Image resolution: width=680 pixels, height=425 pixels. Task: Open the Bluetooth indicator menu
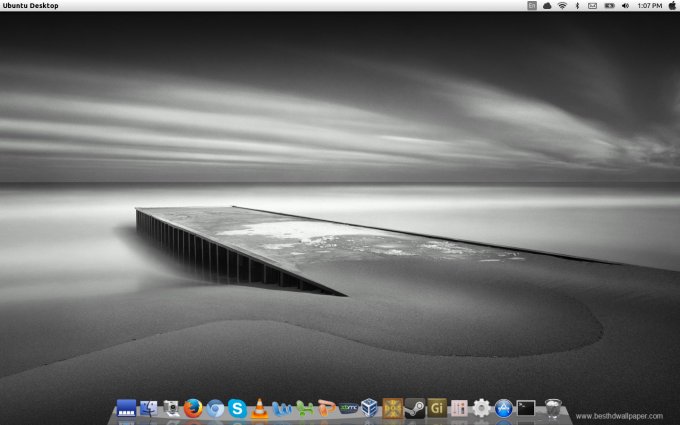tap(577, 6)
